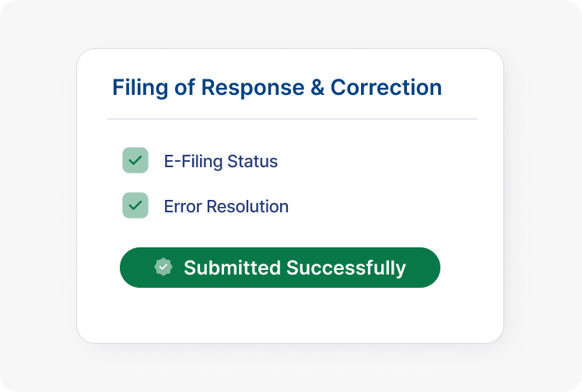This screenshot has width=582, height=392.
Task: Click the word "Successfully" in the green button
Action: tap(345, 268)
